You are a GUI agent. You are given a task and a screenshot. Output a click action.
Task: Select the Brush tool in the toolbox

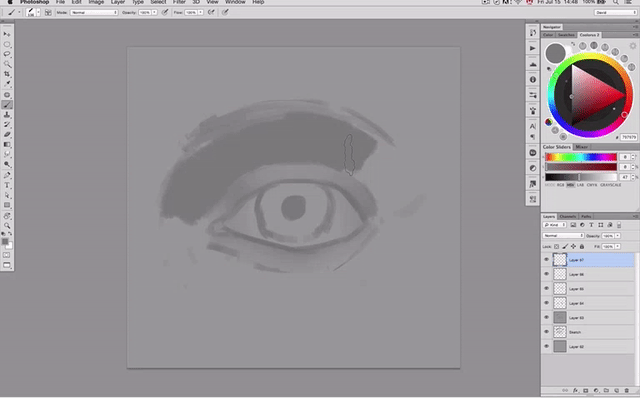click(7, 105)
